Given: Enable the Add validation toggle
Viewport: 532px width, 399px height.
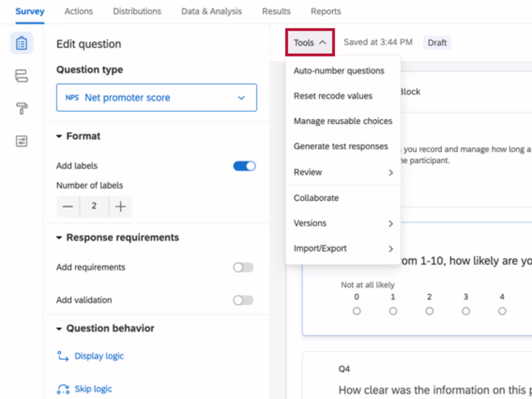Looking at the screenshot, I should [243, 300].
